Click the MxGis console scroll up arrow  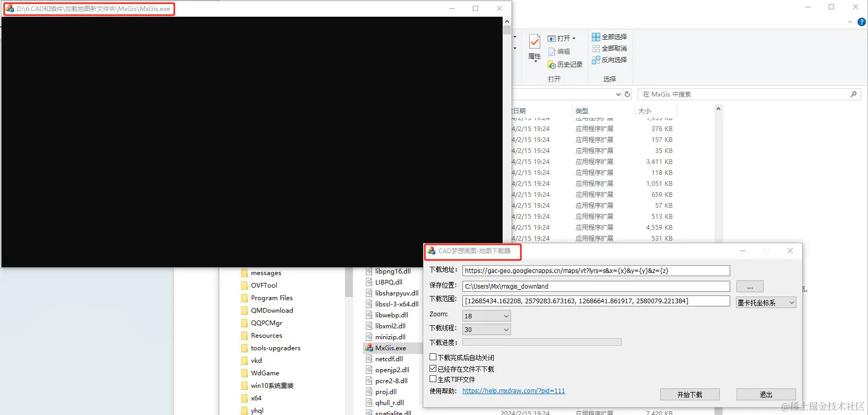(x=507, y=21)
